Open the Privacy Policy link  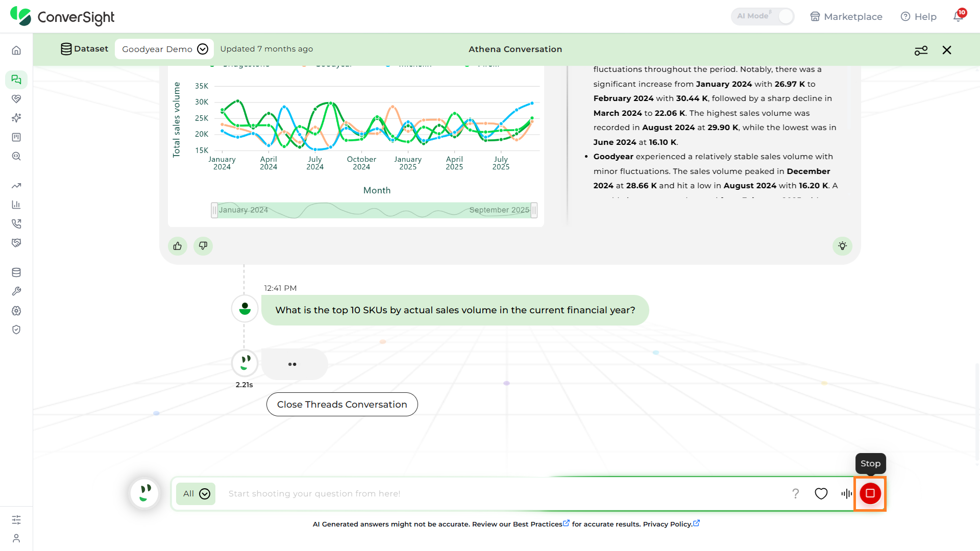pos(671,524)
